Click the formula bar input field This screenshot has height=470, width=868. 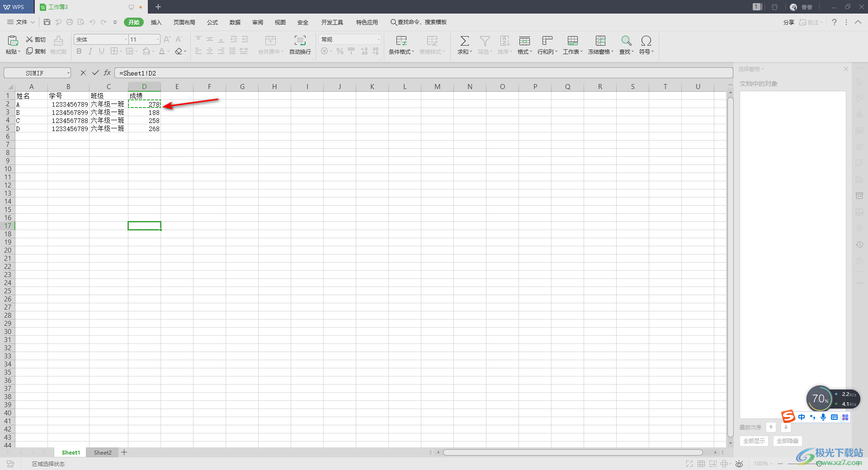pyautogui.click(x=424, y=73)
